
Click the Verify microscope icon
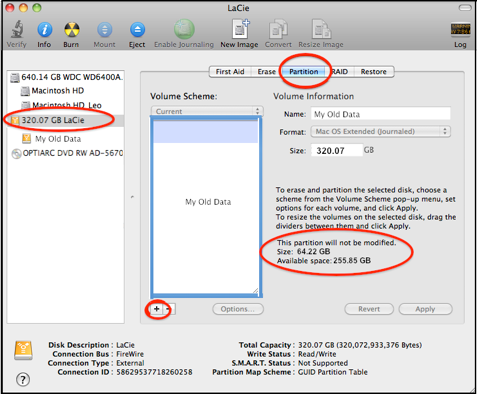(17, 29)
